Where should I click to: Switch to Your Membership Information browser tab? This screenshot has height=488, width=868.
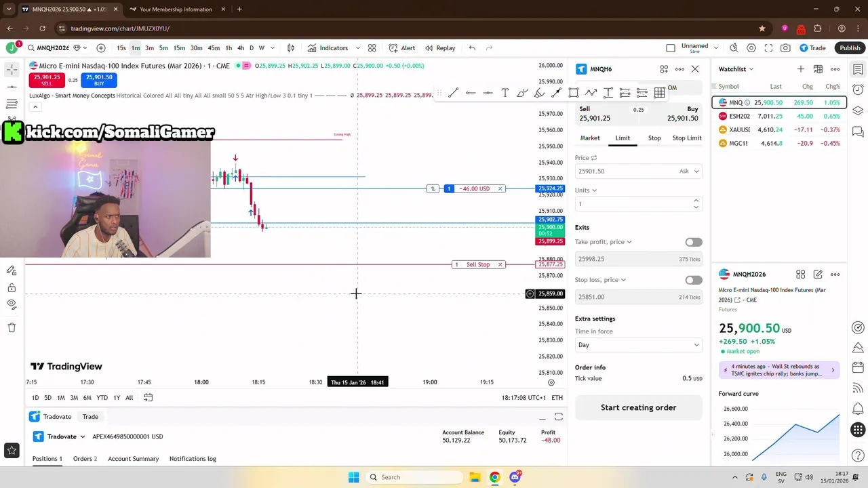point(175,9)
